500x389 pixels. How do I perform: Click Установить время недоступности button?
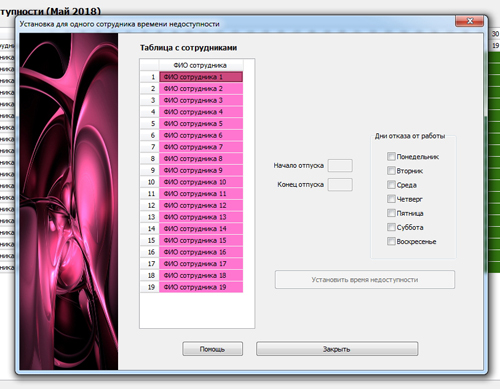[365, 279]
